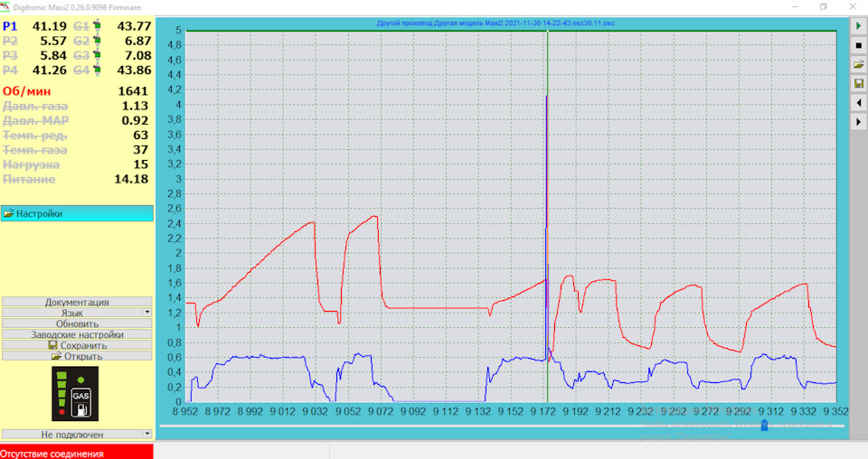The width and height of the screenshot is (868, 459).
Task: Click the G3 gas injector icon
Action: [97, 55]
